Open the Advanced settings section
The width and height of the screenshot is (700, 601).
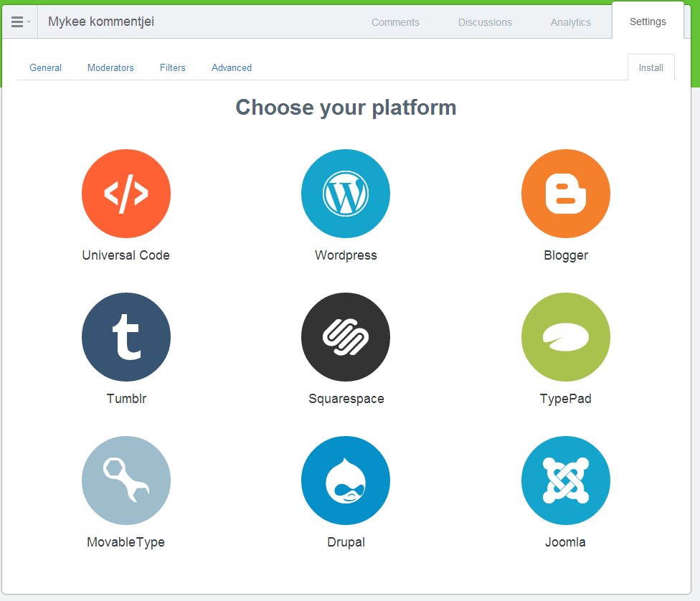[231, 67]
